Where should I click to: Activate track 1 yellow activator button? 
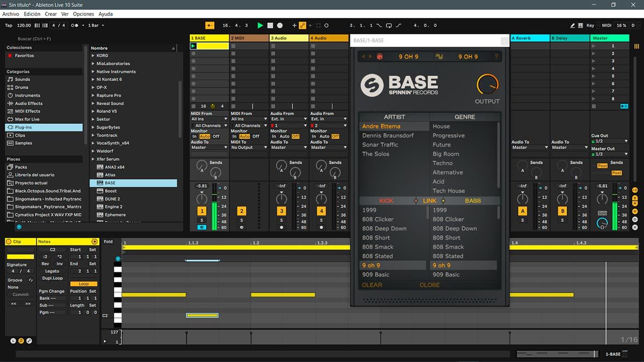pos(202,211)
